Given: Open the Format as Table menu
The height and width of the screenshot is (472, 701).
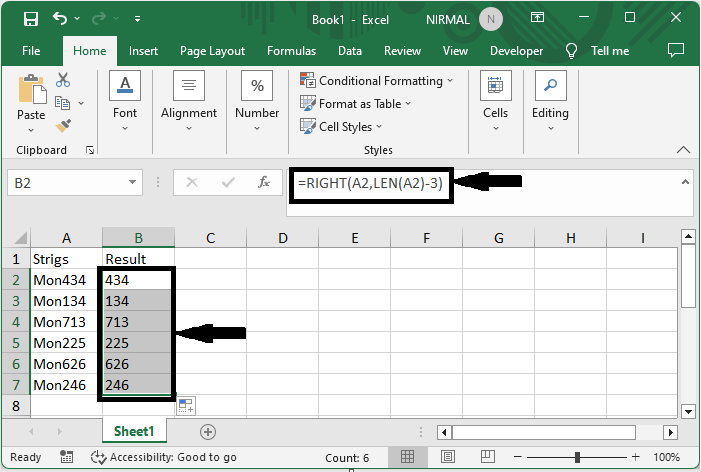Looking at the screenshot, I should [x=355, y=104].
